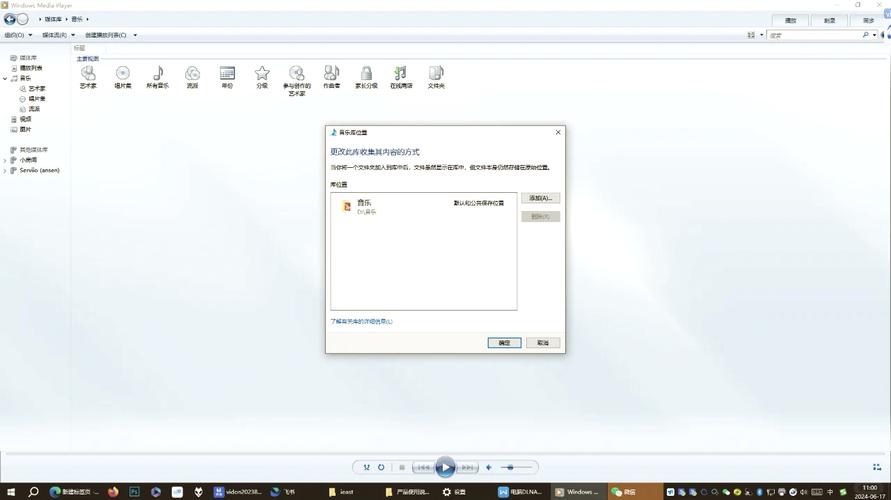Open the 了解有关库的详细信息 link
Screen dimensions: 891x500
361,322
